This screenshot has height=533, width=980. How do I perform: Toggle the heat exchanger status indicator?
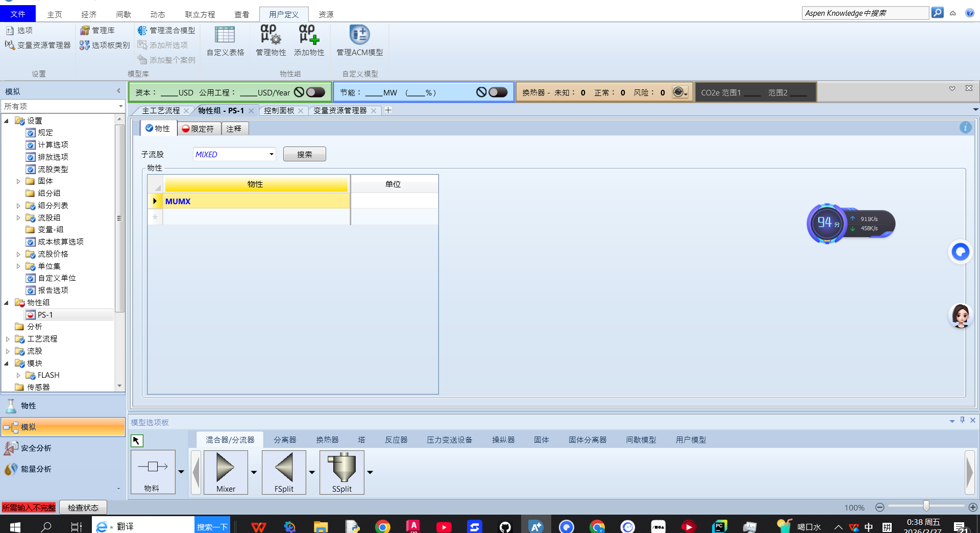tap(678, 92)
